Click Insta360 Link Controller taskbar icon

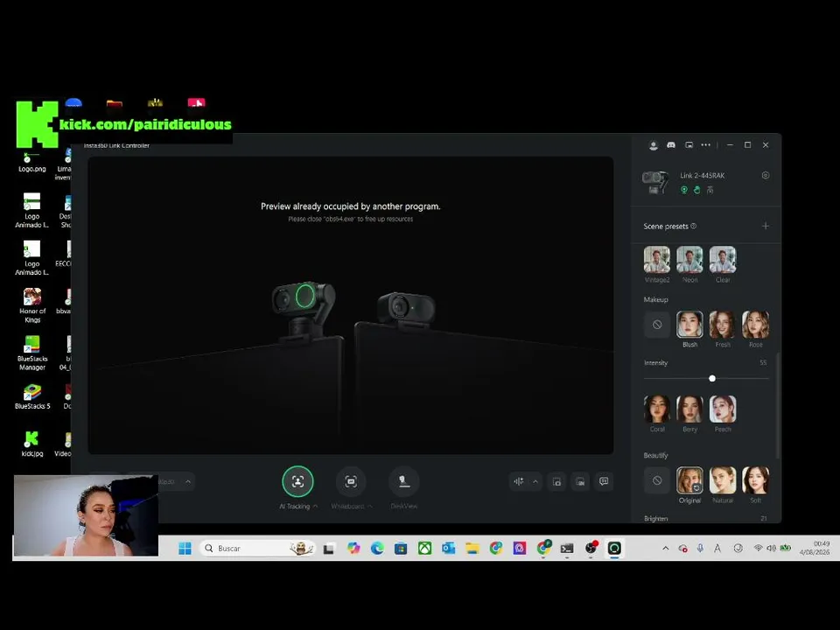(x=614, y=548)
